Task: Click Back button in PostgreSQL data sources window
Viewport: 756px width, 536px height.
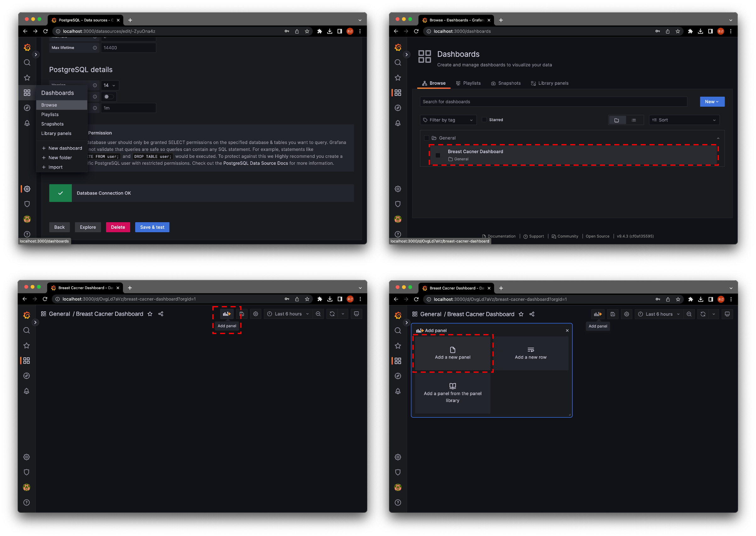Action: (x=59, y=227)
